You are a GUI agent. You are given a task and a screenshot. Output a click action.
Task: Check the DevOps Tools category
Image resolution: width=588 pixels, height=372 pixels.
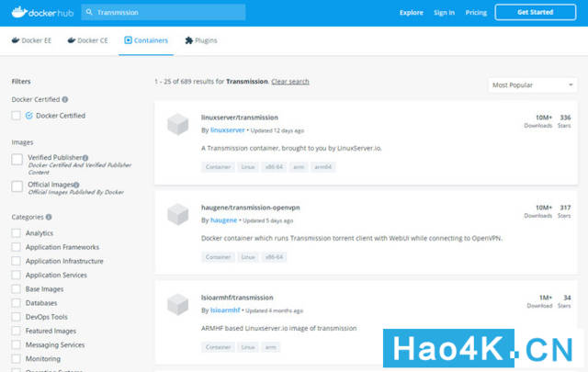coord(17,317)
